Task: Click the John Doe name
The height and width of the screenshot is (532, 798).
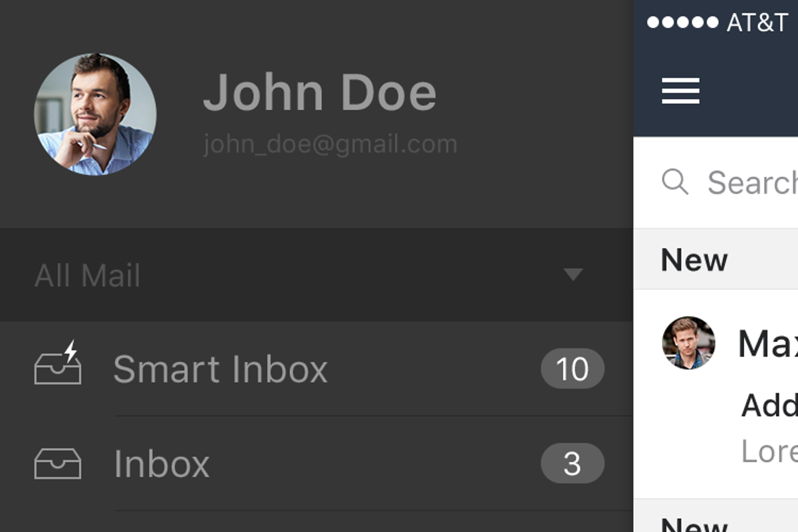Action: [319, 92]
